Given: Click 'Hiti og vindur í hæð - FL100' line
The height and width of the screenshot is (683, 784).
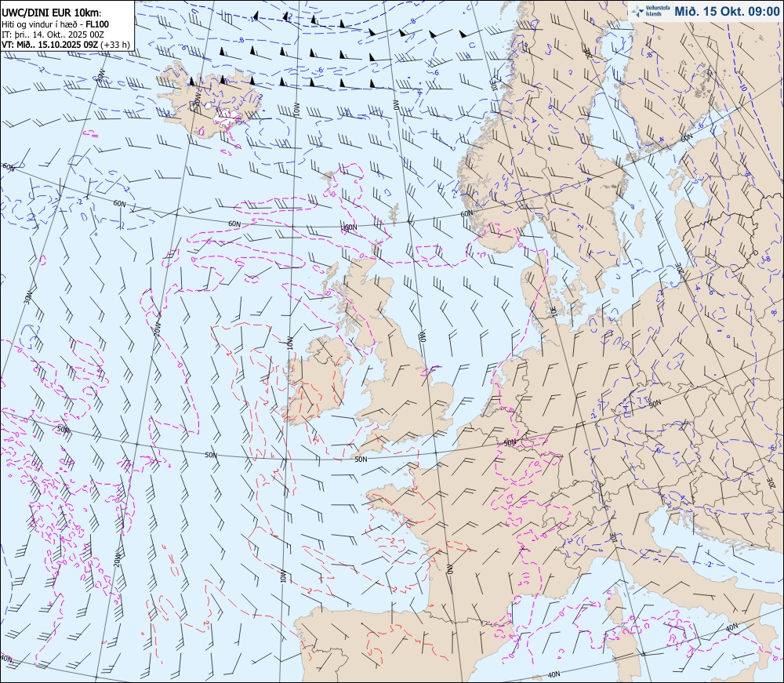Looking at the screenshot, I should click(55, 24).
